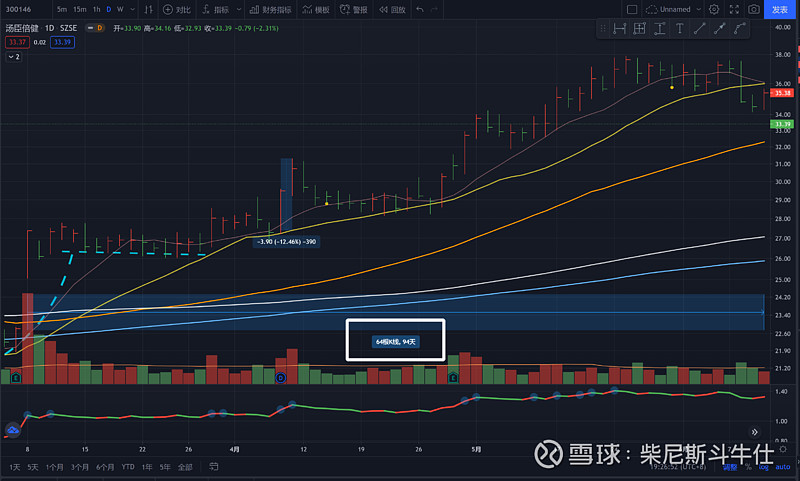The width and height of the screenshot is (800, 481).
Task: Select the 5m timeframe
Action: [x=62, y=10]
